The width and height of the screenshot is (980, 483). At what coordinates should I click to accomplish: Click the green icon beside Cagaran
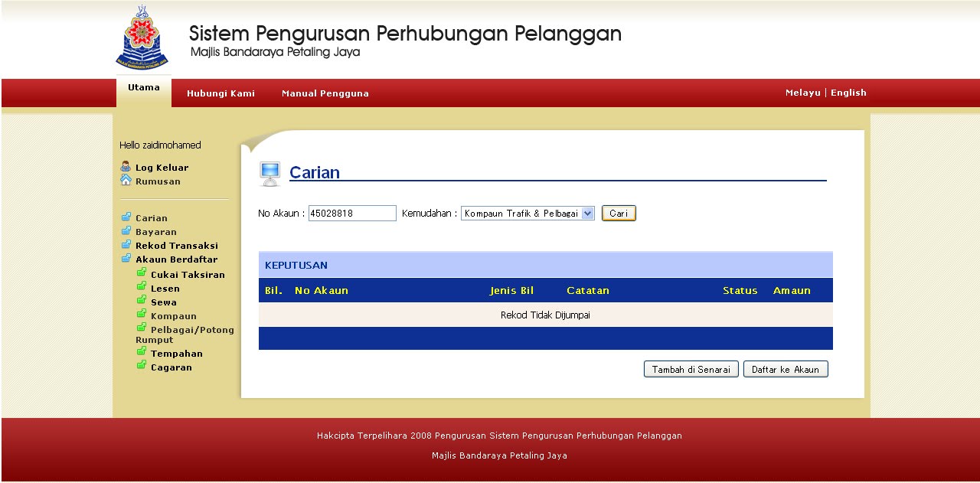141,365
